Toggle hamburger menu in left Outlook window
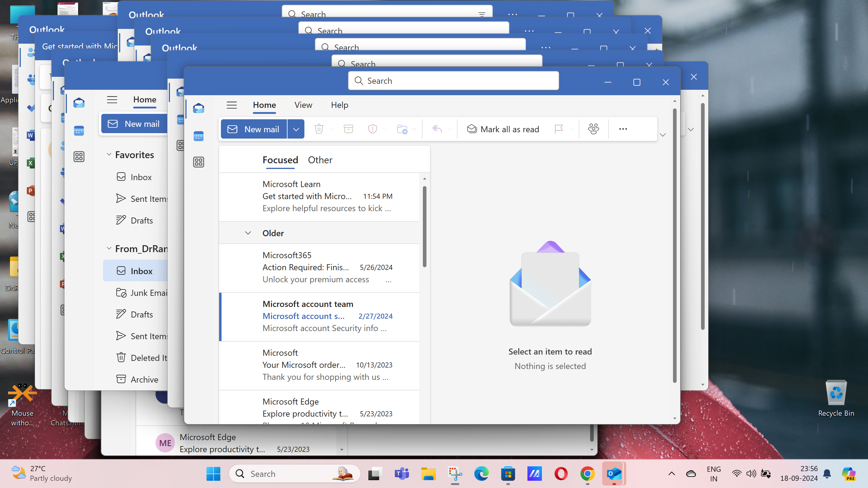The height and width of the screenshot is (488, 868). point(112,100)
